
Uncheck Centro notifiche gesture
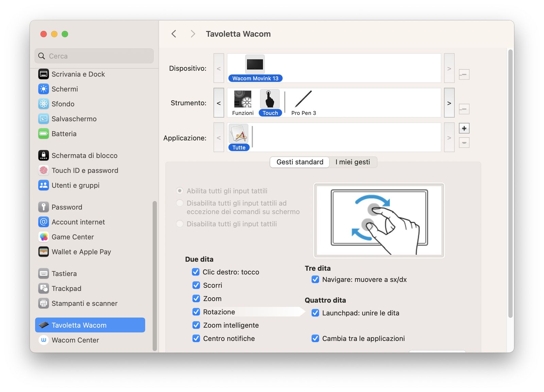[196, 338]
